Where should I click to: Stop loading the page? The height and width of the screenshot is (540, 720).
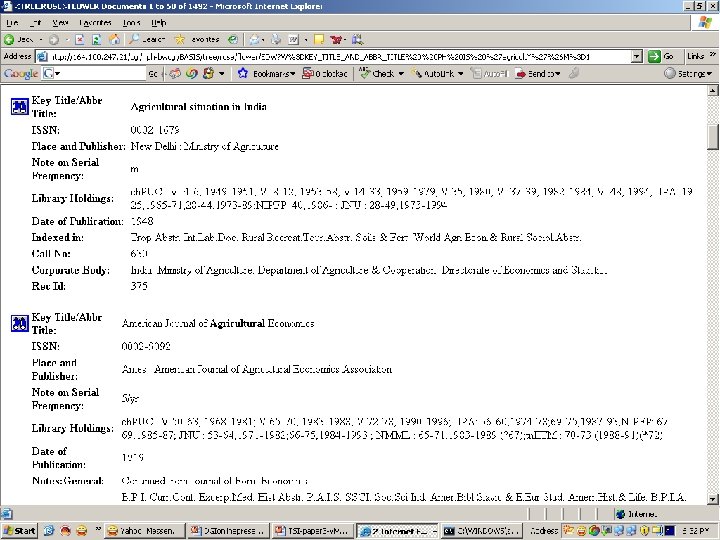[x=79, y=39]
